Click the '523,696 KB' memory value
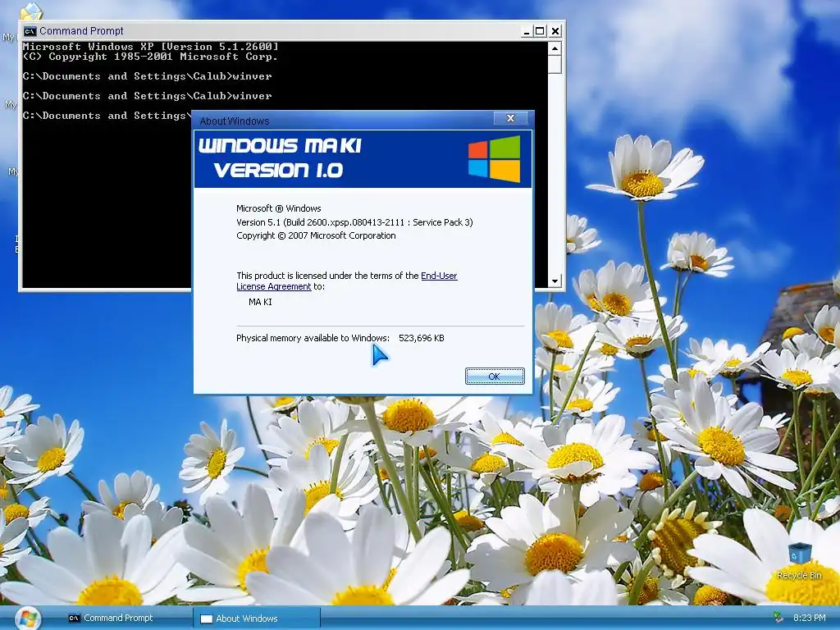The image size is (840, 630). pyautogui.click(x=422, y=338)
